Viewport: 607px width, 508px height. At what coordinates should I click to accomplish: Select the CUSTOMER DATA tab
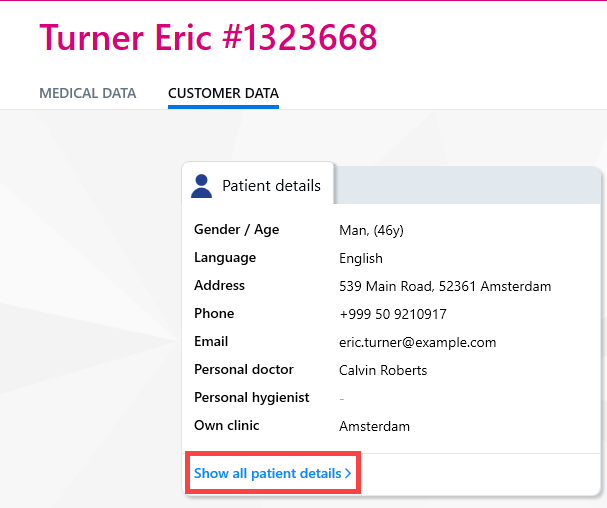223,93
